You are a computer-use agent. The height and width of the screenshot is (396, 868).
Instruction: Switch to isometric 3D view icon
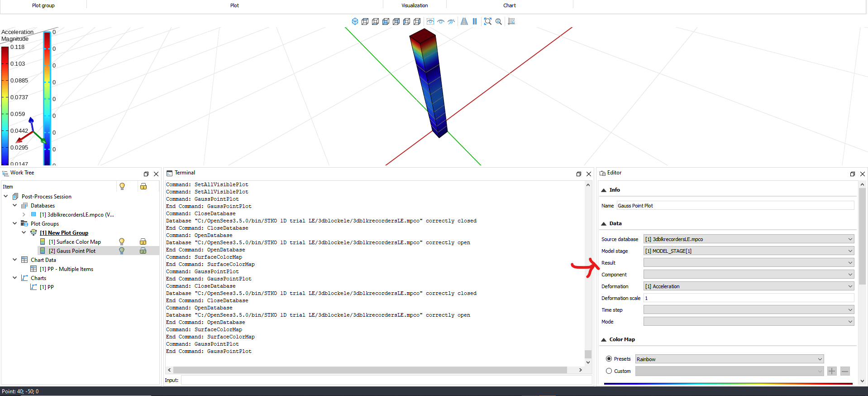355,21
